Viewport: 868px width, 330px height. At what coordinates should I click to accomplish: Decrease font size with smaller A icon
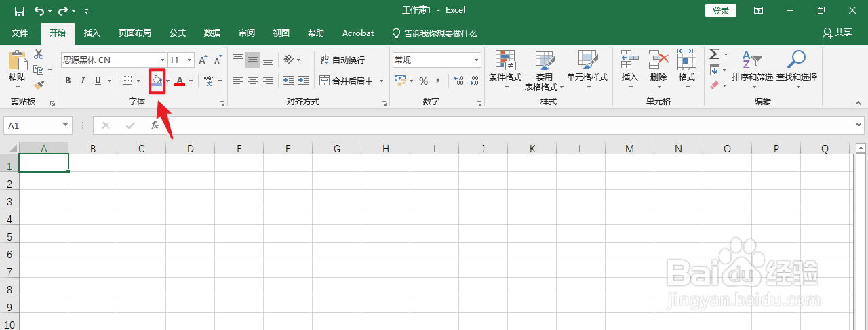tap(218, 60)
